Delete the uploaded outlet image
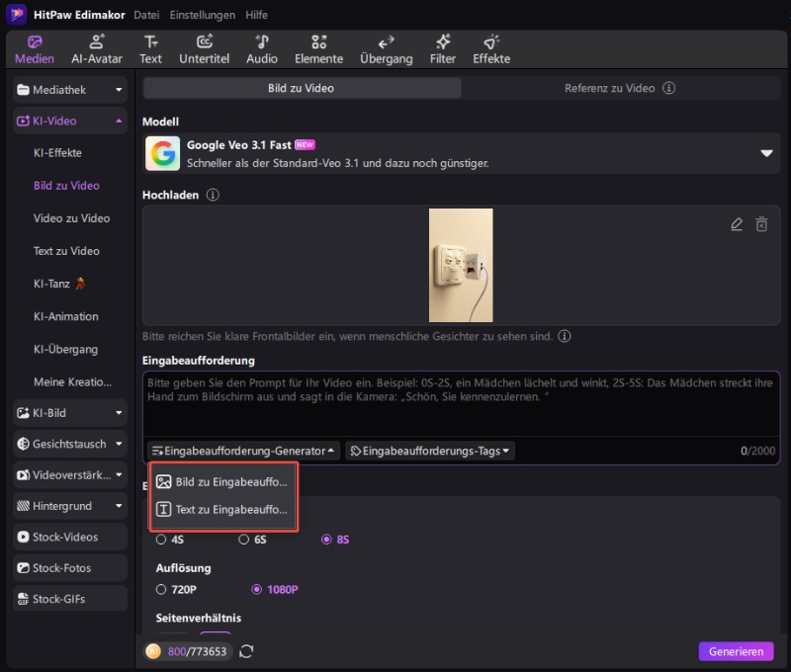 (x=761, y=224)
